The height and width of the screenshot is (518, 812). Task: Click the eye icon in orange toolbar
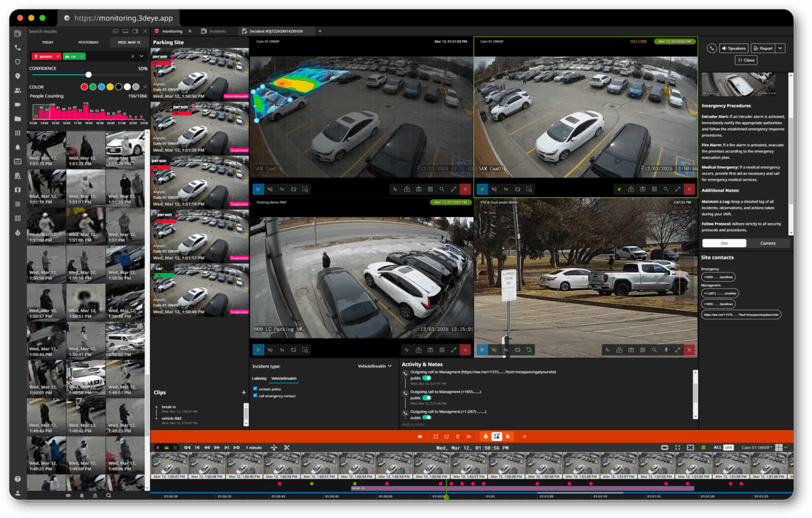(x=420, y=437)
